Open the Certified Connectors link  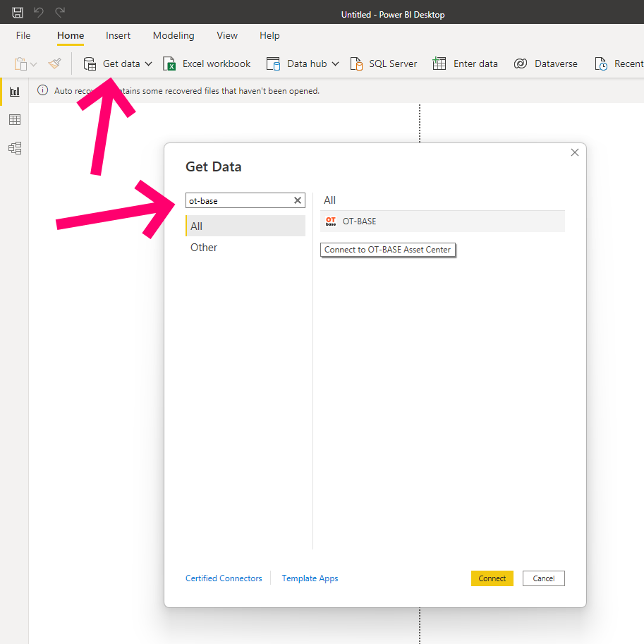coord(224,578)
